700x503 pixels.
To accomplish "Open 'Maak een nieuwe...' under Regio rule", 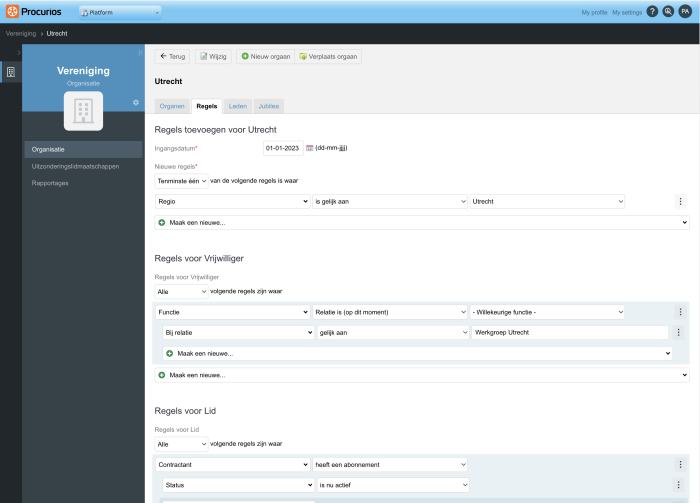I will pos(422,223).
